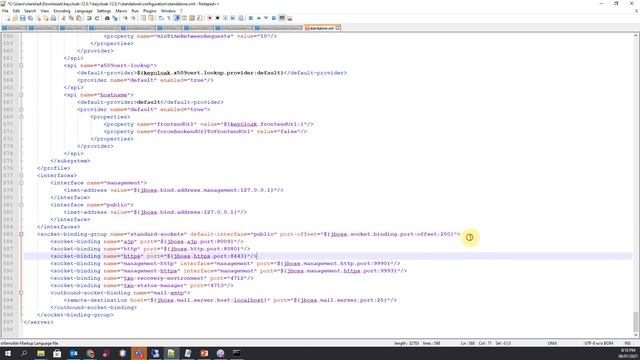Screen dimensions: 640x360
Task: Open the File menu
Action: click(x=5, y=11)
